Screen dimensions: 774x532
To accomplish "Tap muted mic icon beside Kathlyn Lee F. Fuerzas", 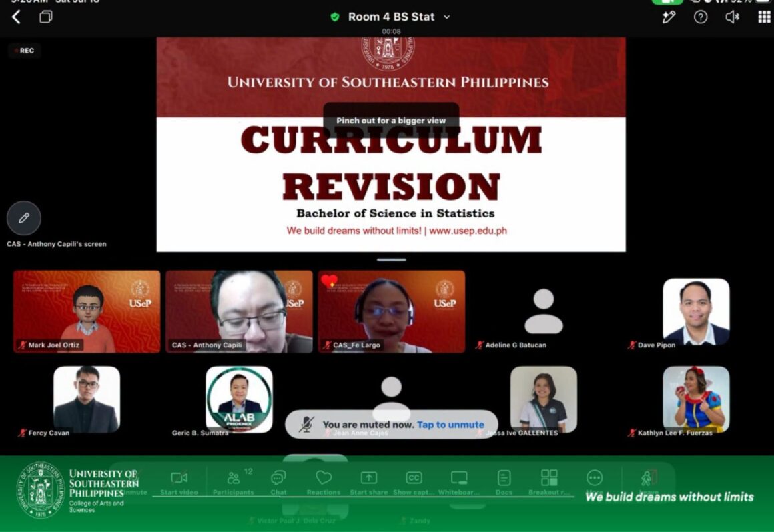I will tap(632, 433).
